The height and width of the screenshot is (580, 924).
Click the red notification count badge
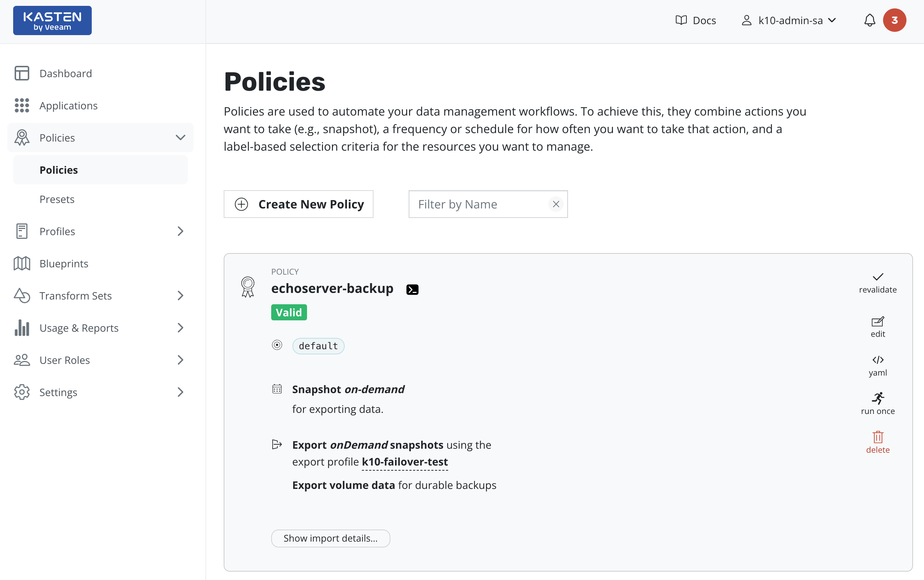click(x=894, y=20)
